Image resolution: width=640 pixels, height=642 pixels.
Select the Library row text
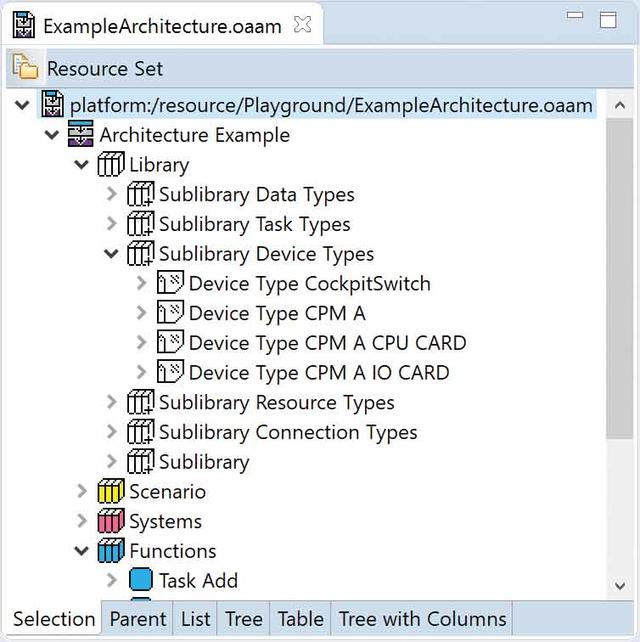coord(159,165)
